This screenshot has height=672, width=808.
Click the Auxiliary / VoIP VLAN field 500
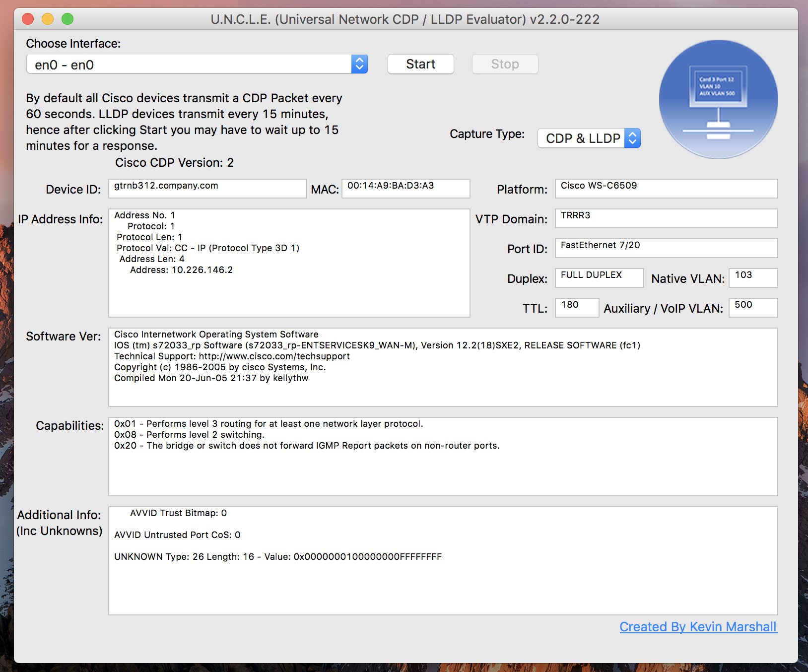(753, 308)
